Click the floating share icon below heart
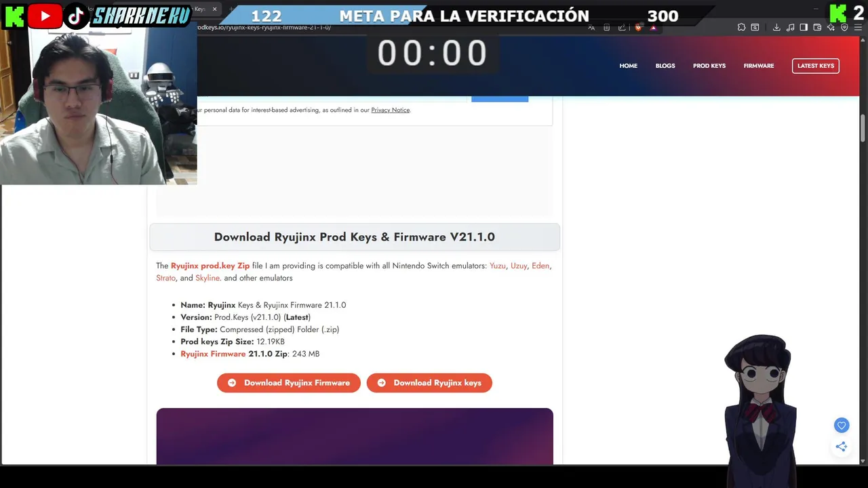Screen dimensions: 868x488 click(x=842, y=446)
